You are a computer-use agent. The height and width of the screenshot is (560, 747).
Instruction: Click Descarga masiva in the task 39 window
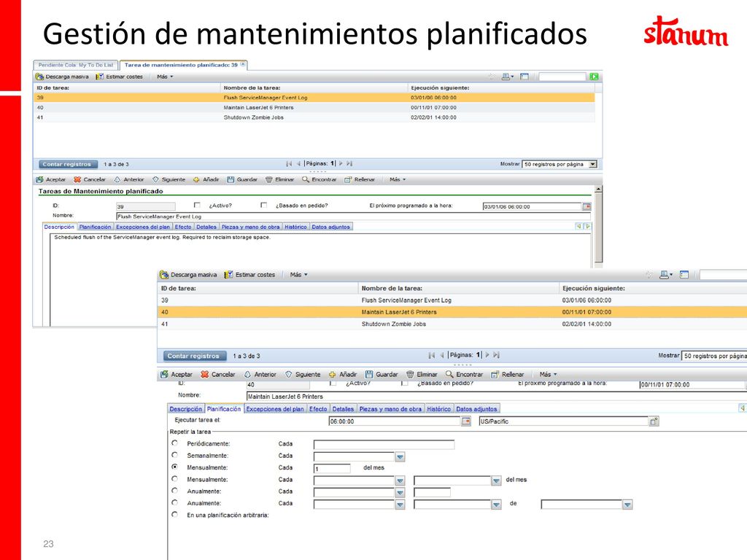62,77
